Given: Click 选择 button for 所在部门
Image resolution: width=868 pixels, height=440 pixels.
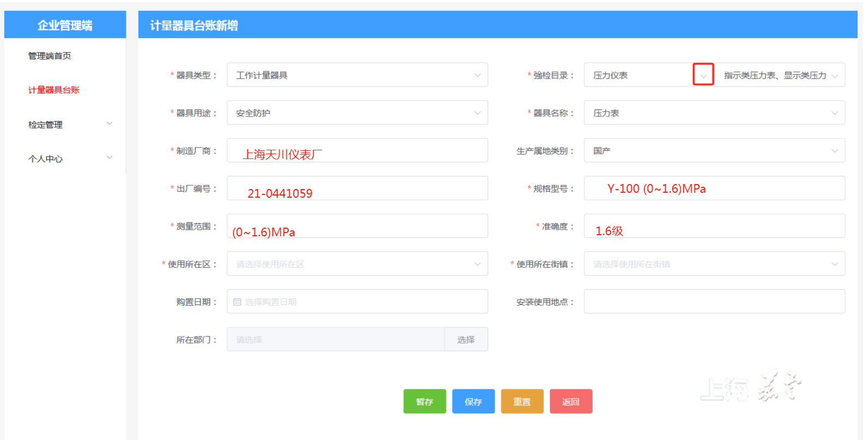Looking at the screenshot, I should click(x=466, y=339).
